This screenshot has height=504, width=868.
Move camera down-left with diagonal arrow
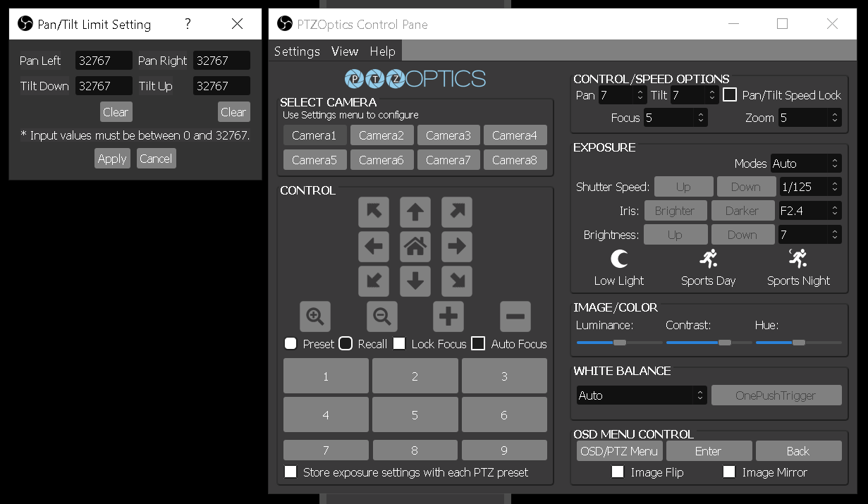click(374, 281)
